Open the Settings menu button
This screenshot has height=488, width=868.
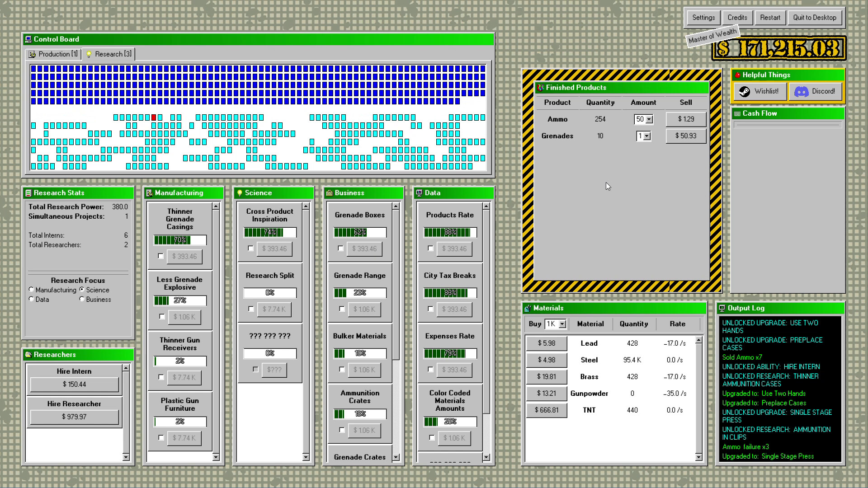[703, 18]
